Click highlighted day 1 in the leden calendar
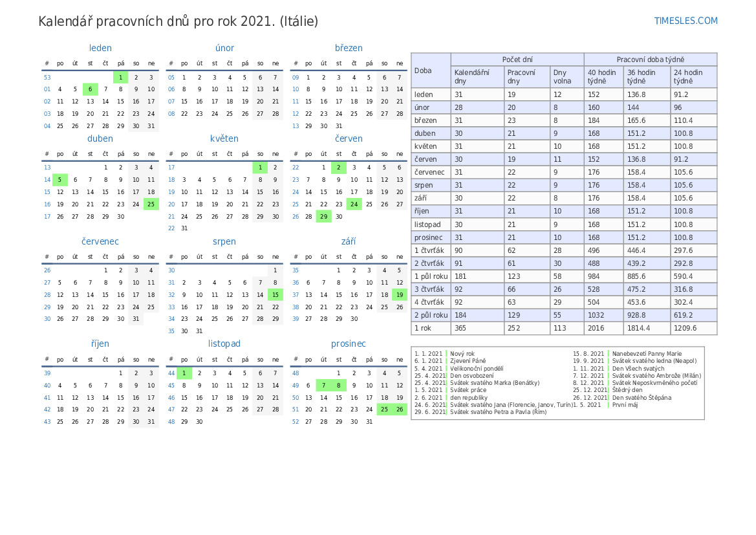Screen dimensions: 756x535 click(x=120, y=77)
